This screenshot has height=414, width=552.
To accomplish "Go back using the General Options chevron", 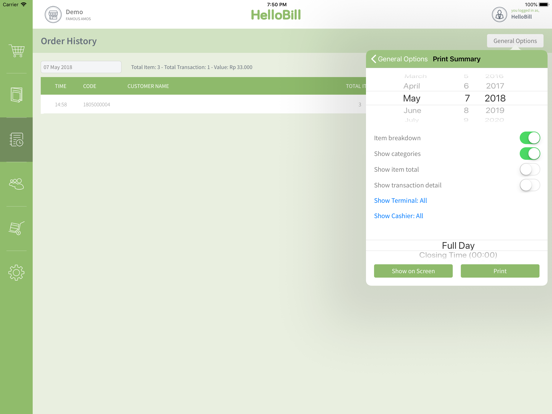I will click(x=399, y=59).
